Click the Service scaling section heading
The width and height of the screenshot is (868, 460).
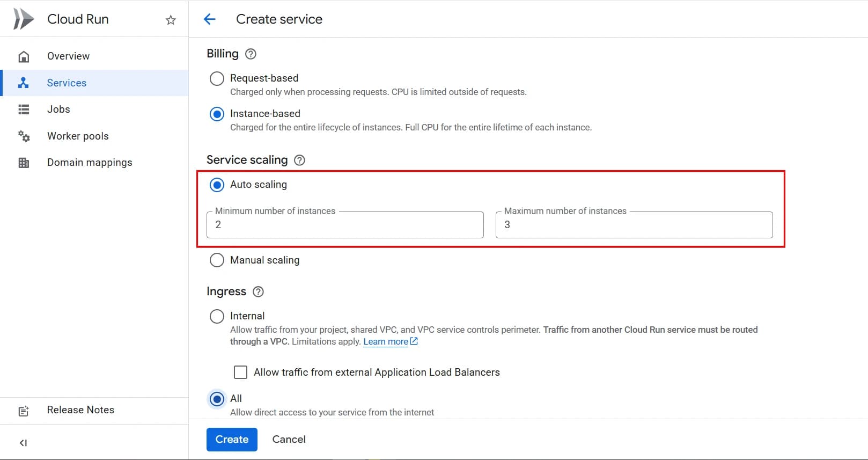[247, 160]
